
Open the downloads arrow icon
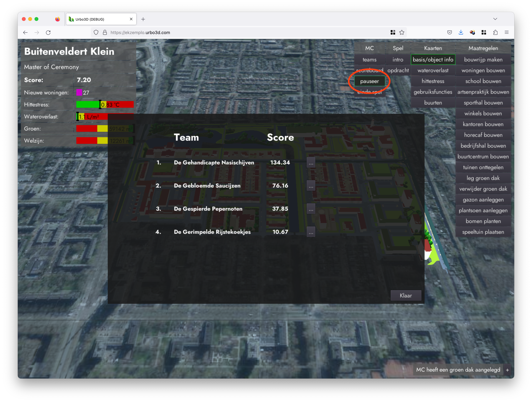click(461, 32)
